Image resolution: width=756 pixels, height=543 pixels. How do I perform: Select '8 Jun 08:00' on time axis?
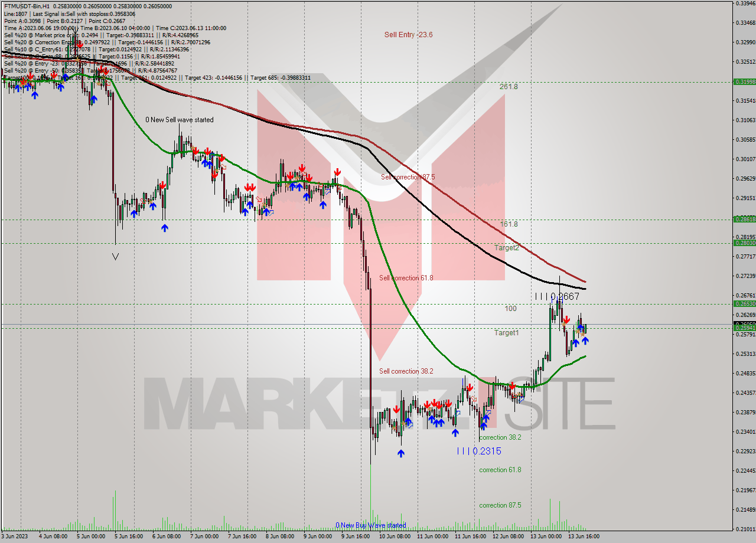click(281, 537)
